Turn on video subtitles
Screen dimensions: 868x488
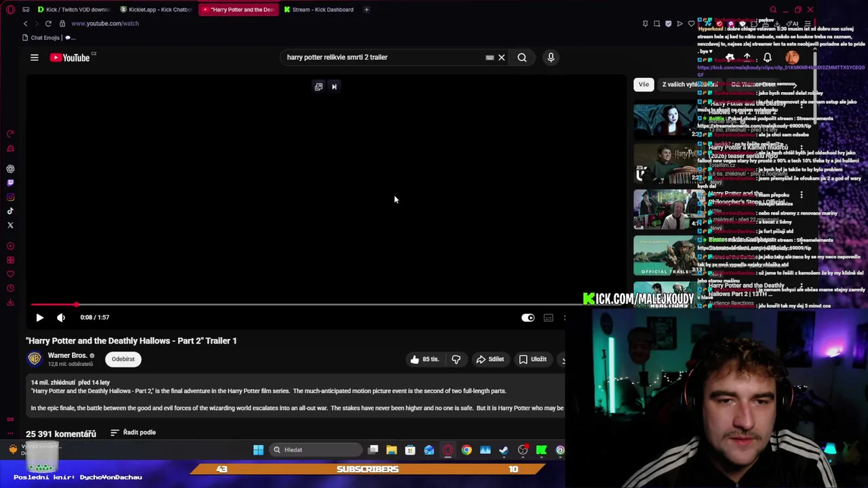point(548,317)
